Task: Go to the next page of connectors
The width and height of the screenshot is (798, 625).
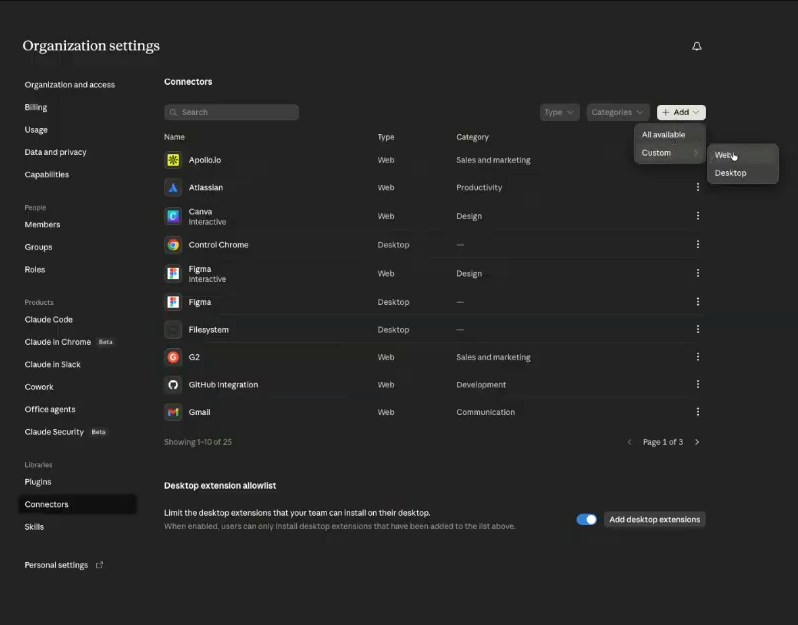Action: [x=697, y=442]
